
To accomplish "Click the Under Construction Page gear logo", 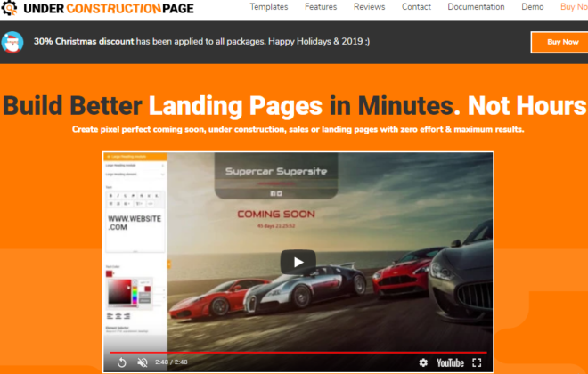I will coord(9,7).
